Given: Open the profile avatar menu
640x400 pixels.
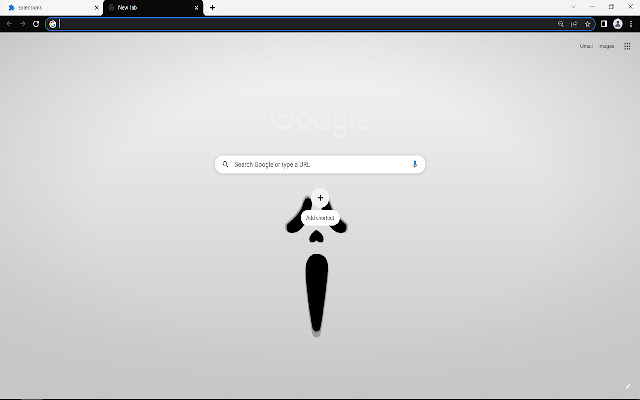Looking at the screenshot, I should [618, 24].
